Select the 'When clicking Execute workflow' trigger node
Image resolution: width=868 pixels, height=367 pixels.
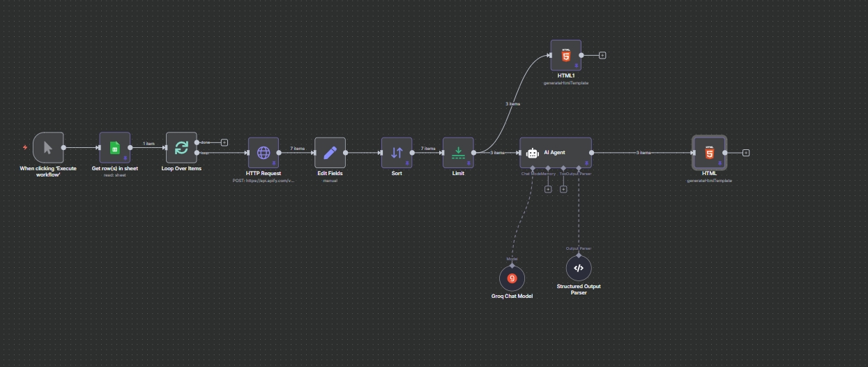tap(47, 147)
